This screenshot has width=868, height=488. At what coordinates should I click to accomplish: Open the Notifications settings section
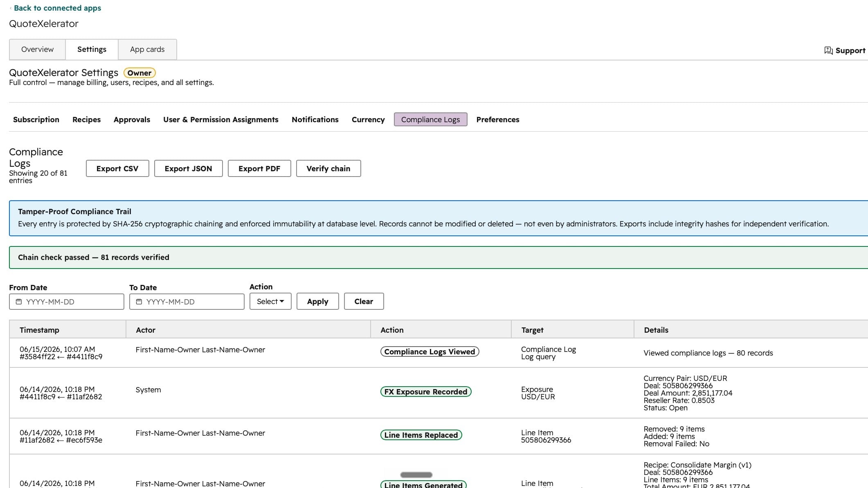315,120
